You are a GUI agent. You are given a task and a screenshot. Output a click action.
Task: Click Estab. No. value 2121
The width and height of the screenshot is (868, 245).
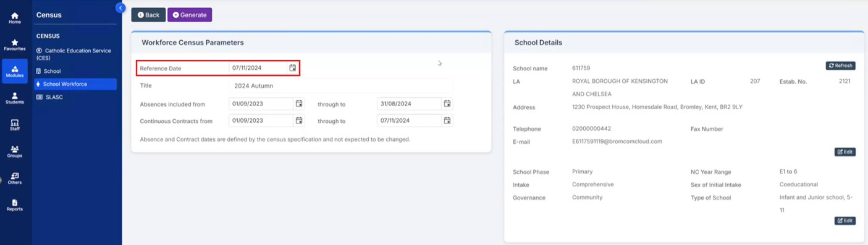pyautogui.click(x=845, y=81)
